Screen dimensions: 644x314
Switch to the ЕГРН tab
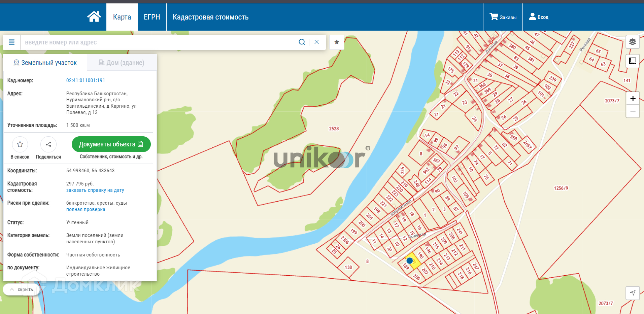tap(152, 17)
